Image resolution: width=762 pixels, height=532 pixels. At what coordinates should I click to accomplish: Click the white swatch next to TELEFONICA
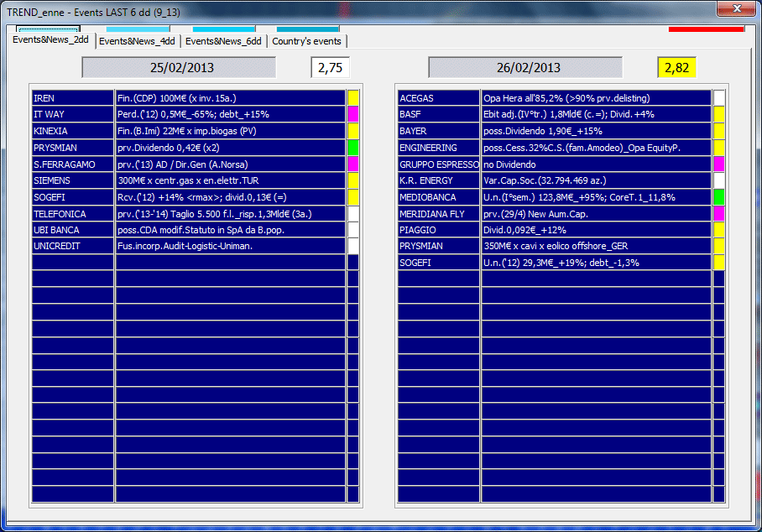pyautogui.click(x=353, y=213)
